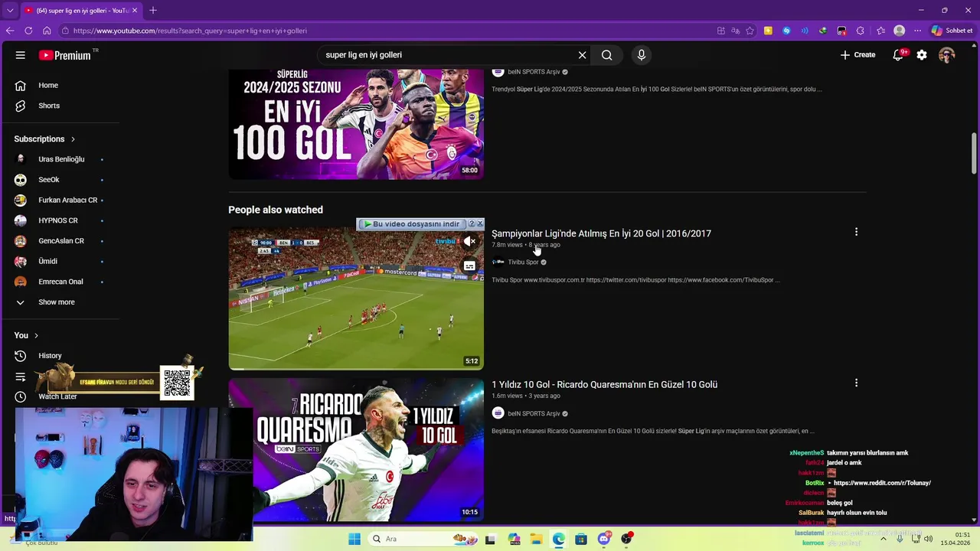Viewport: 980px width, 551px height.
Task: Open Microsoft Store from the taskbar
Action: pyautogui.click(x=581, y=539)
